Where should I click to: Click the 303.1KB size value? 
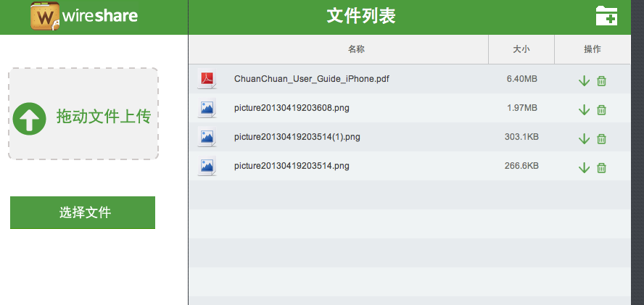521,137
